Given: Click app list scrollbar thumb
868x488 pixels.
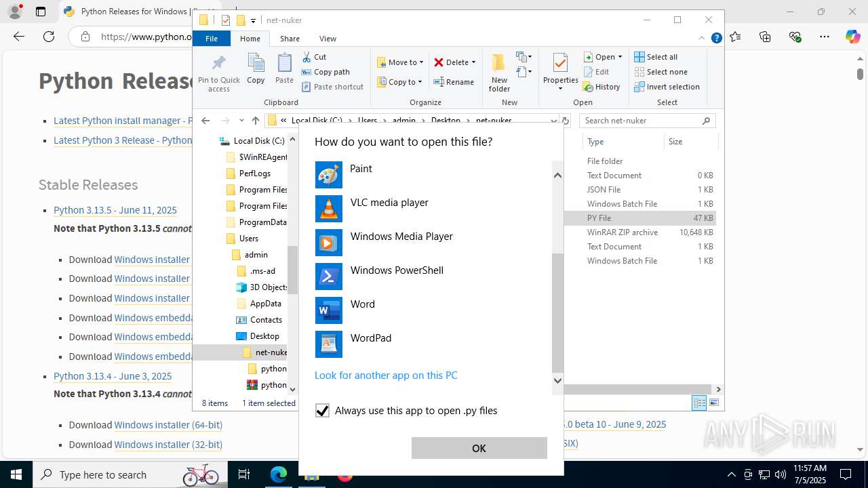Looking at the screenshot, I should 557,312.
